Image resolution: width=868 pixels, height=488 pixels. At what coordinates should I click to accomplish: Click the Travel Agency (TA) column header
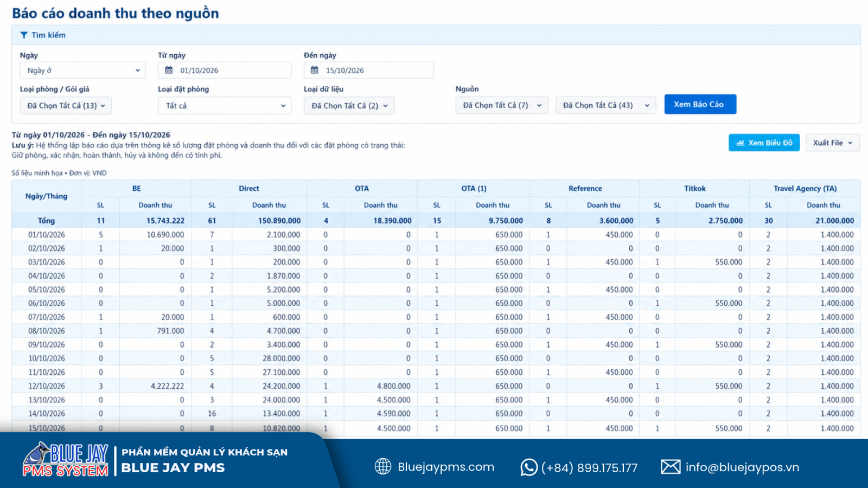tap(805, 189)
